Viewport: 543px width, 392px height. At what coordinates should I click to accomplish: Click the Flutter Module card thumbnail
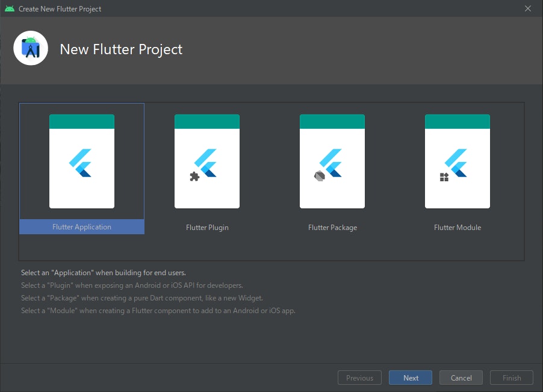pos(458,161)
